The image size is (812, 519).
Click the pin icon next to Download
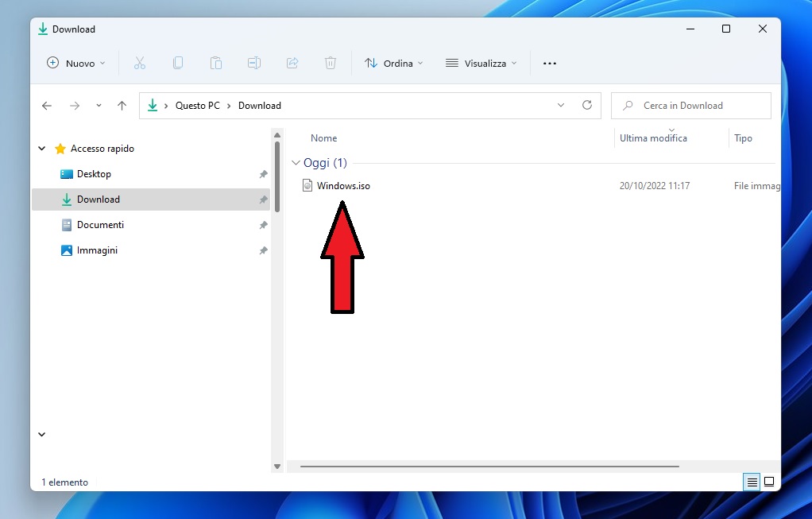click(x=263, y=199)
